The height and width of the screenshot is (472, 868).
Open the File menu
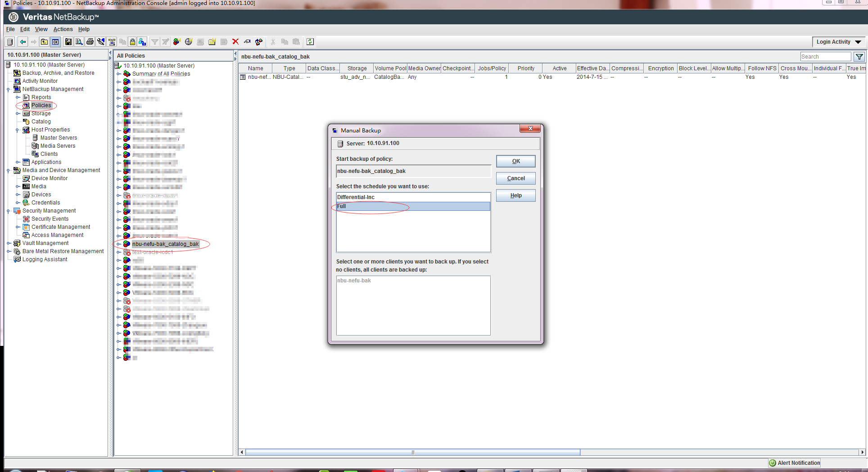pos(10,29)
